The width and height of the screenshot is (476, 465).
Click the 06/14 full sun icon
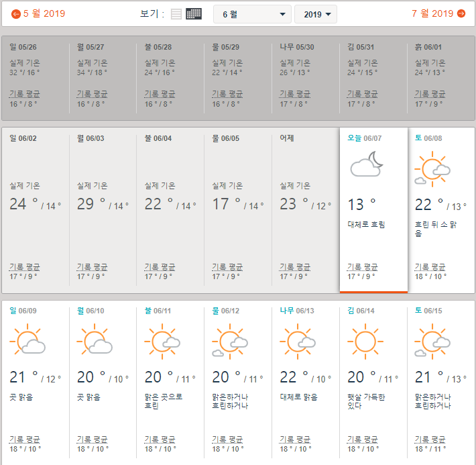point(365,341)
